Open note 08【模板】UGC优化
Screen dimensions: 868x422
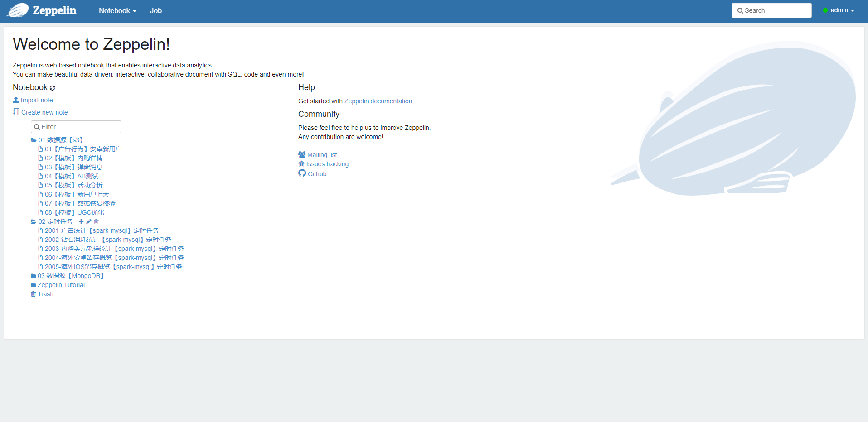point(71,212)
